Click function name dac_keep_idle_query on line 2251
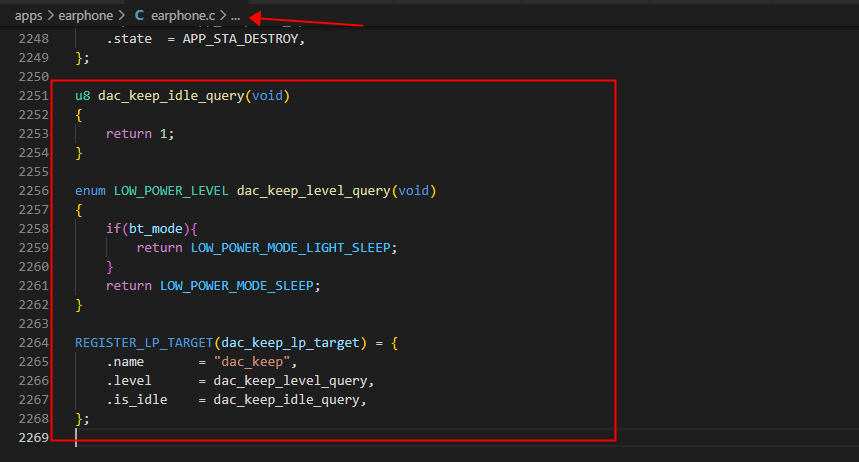 click(171, 96)
